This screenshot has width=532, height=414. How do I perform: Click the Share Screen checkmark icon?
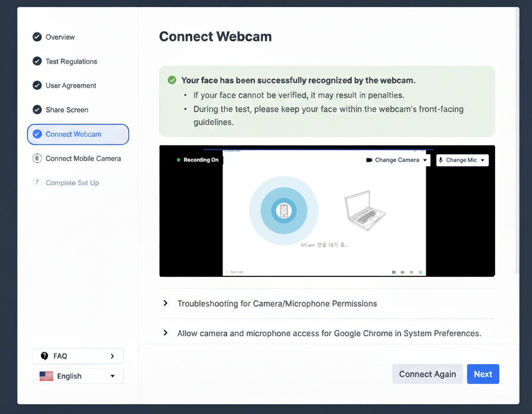37,110
